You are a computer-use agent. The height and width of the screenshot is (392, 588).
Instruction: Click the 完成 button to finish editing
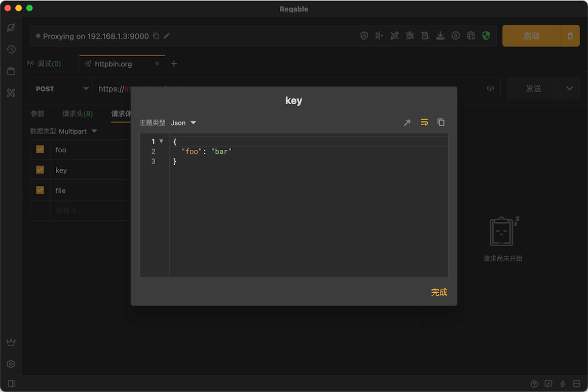tap(439, 292)
